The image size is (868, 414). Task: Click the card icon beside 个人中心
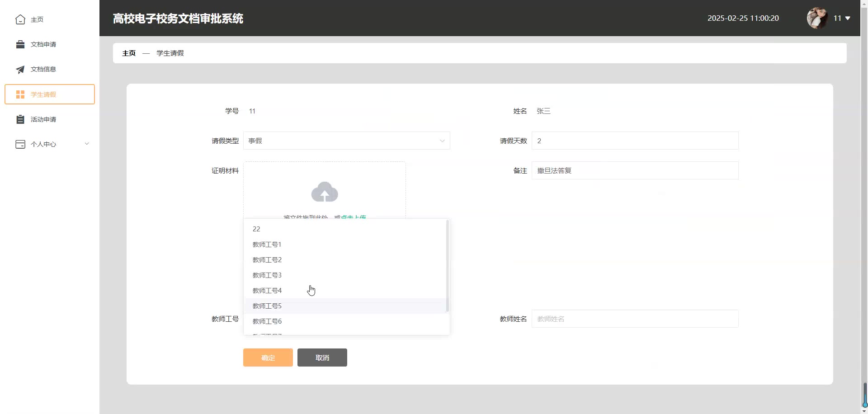click(x=20, y=144)
